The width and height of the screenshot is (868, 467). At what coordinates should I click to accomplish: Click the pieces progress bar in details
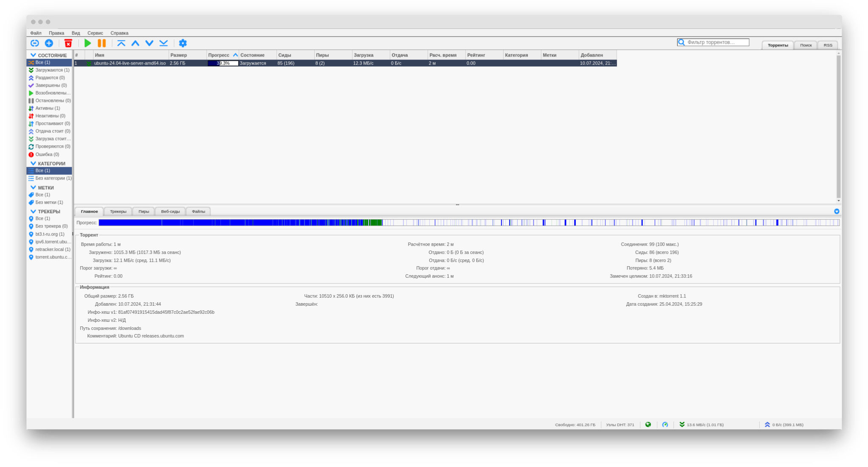[x=469, y=222]
